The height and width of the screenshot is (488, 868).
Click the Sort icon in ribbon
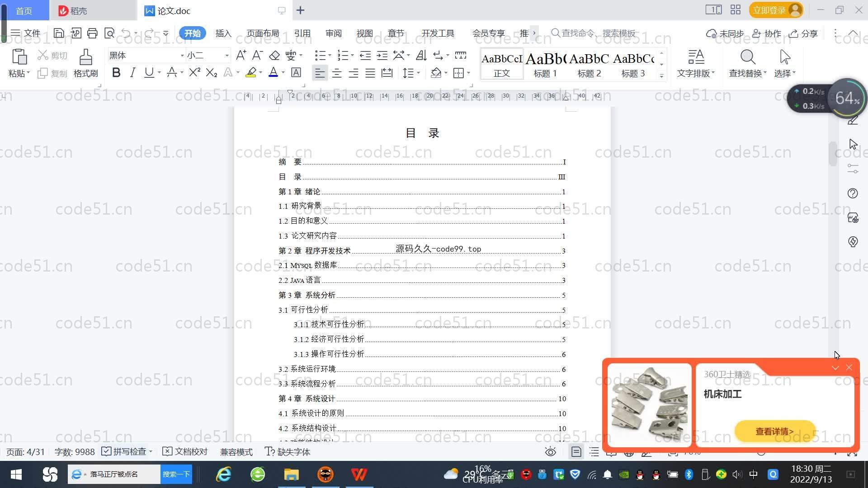(421, 55)
